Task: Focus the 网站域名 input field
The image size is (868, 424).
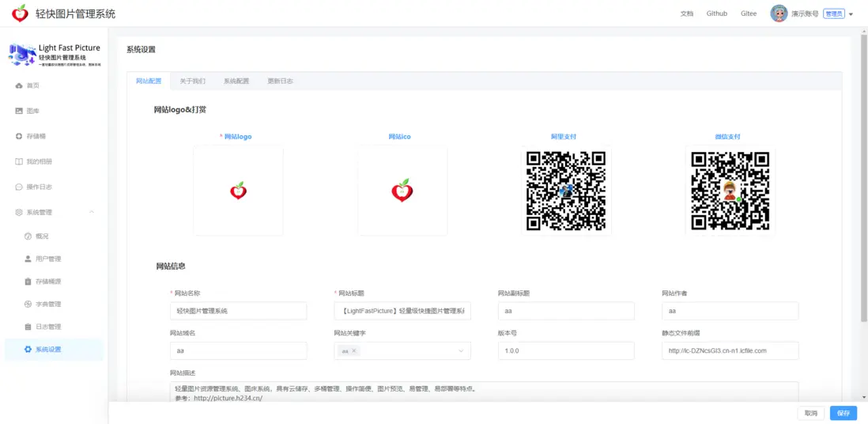Action: 239,351
